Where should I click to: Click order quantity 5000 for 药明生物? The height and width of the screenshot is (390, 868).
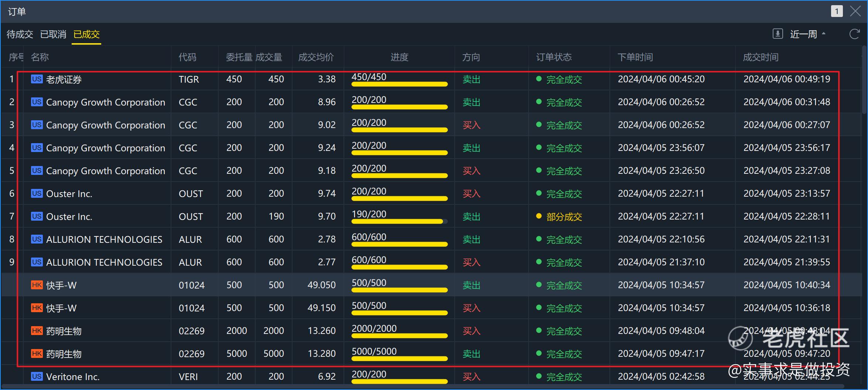(x=237, y=353)
